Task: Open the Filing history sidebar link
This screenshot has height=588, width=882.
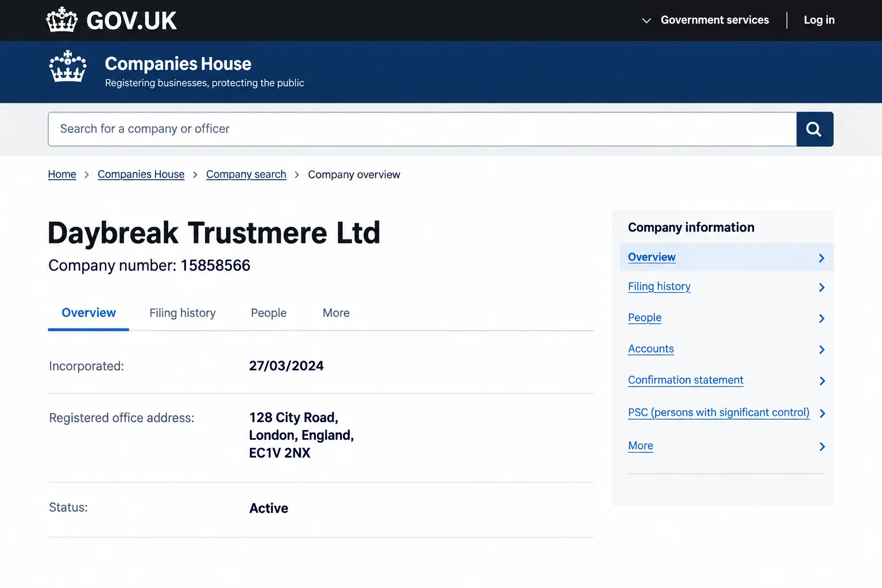Action: pyautogui.click(x=659, y=287)
